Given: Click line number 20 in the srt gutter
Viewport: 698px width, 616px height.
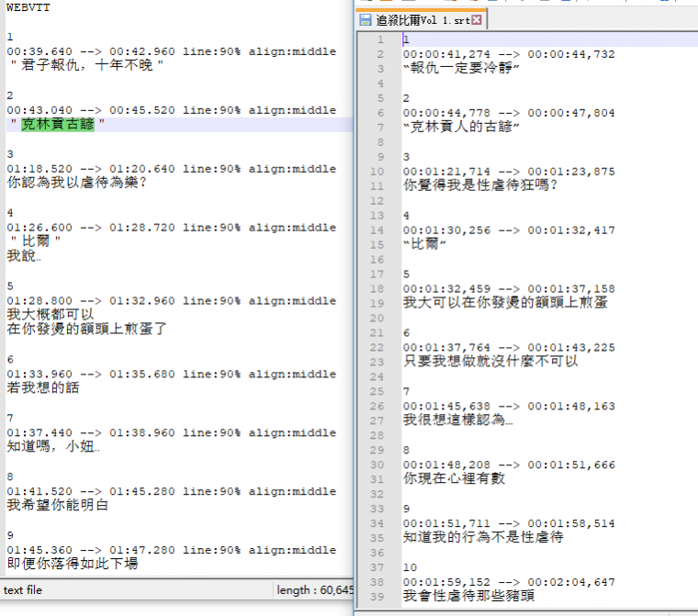Looking at the screenshot, I should point(377,319).
